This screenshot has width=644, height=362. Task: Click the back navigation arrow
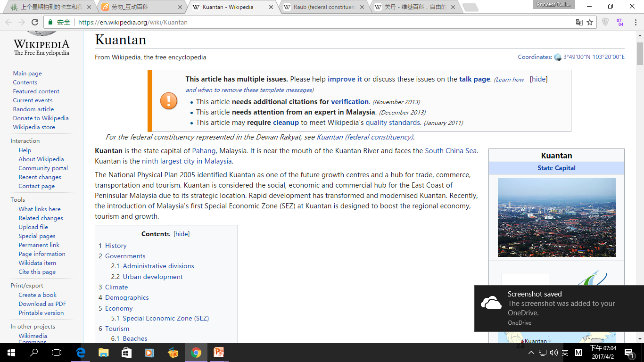pyautogui.click(x=8, y=22)
